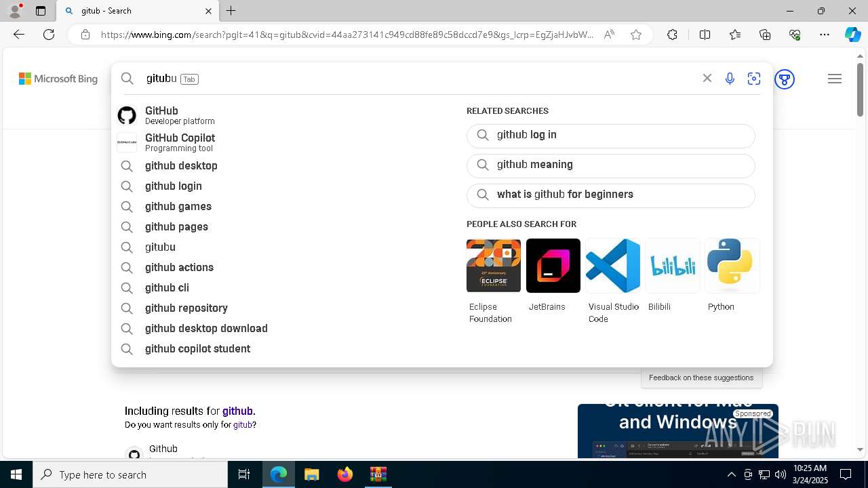Toggle the Split screen icon
The width and height of the screenshot is (868, 488).
(705, 35)
